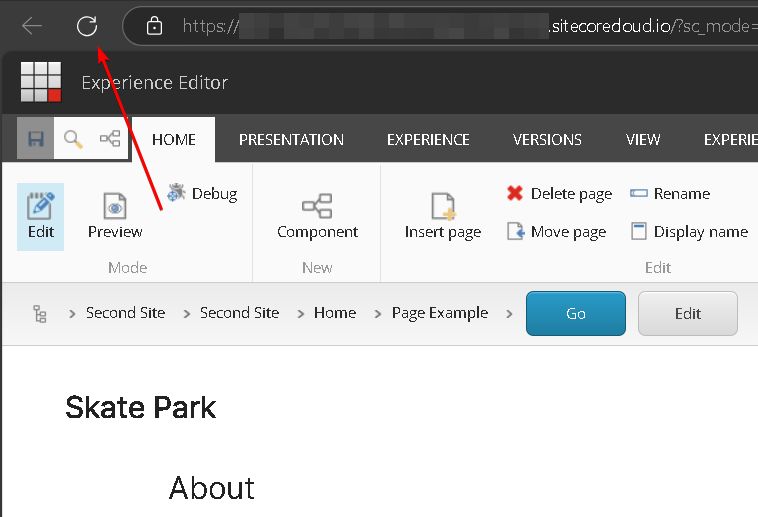Click the breadcrumb tree root icon
Viewport: 758px width, 517px height.
click(x=40, y=314)
